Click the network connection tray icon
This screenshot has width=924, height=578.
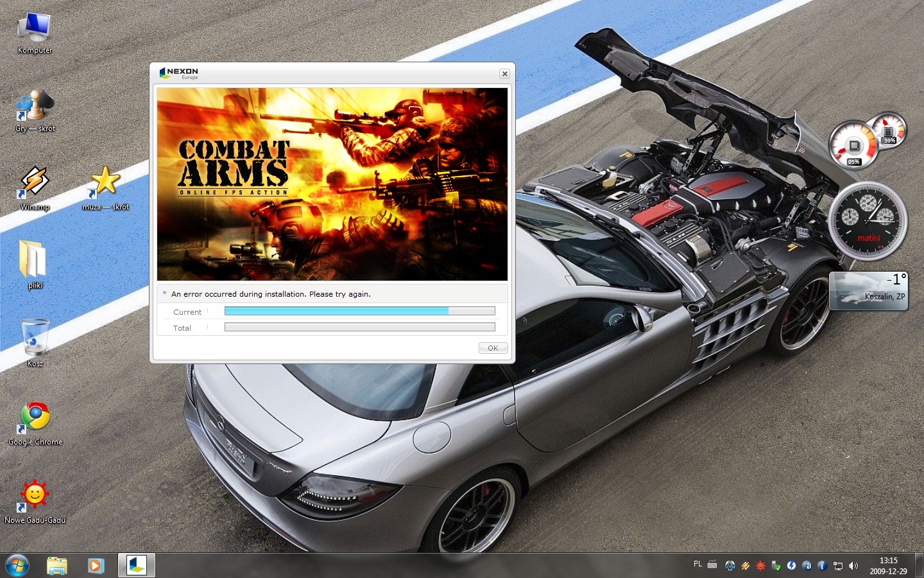(837, 566)
